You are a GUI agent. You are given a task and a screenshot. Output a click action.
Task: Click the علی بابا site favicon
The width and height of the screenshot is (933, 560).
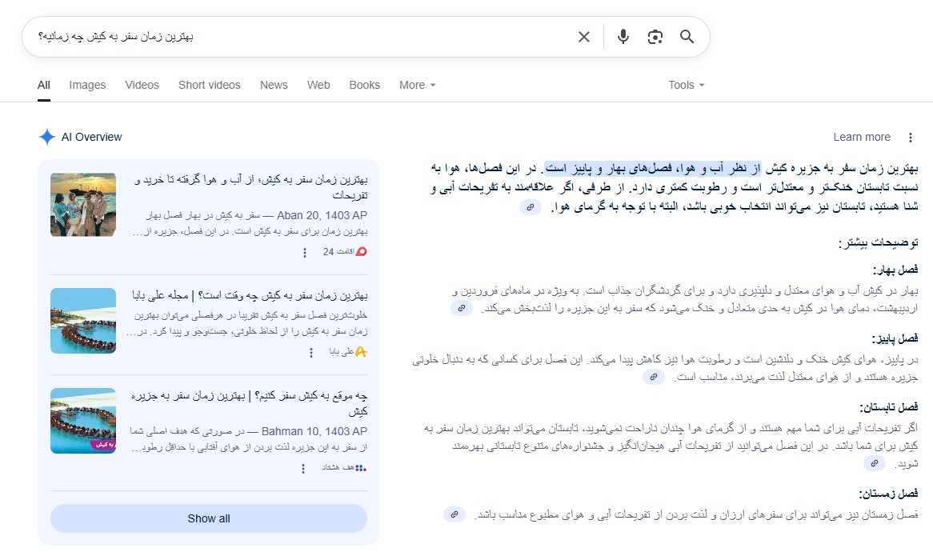361,352
